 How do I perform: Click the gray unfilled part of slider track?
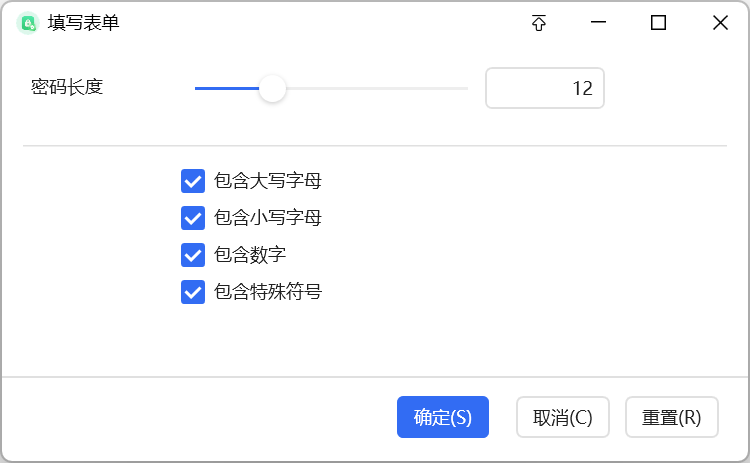point(377,88)
